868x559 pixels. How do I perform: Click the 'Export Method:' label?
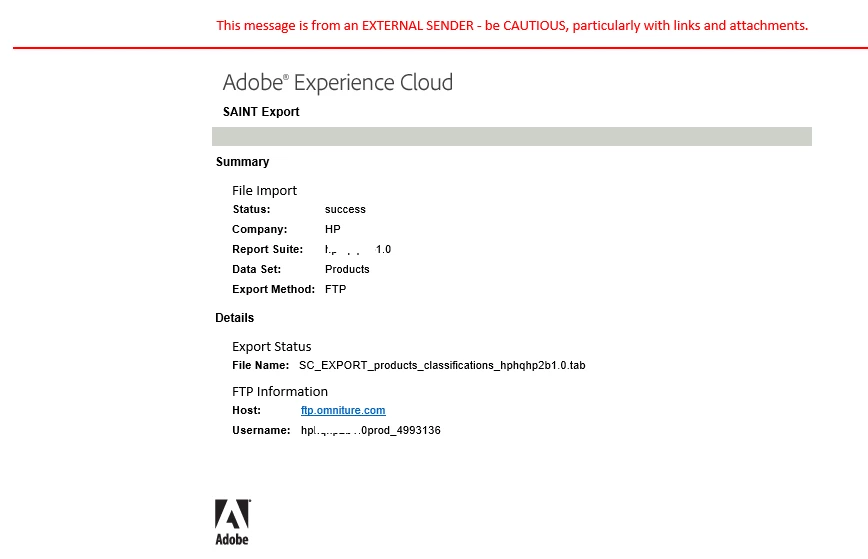[273, 289]
